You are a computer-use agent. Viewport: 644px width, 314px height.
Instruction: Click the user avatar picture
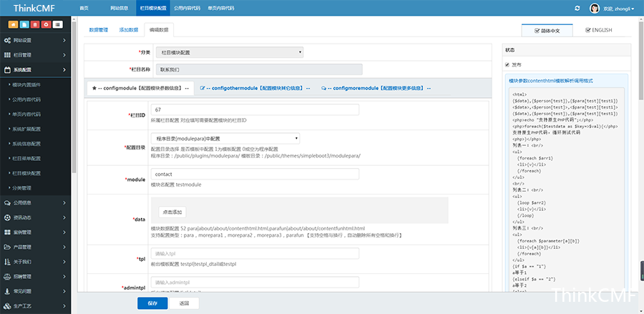tap(595, 8)
